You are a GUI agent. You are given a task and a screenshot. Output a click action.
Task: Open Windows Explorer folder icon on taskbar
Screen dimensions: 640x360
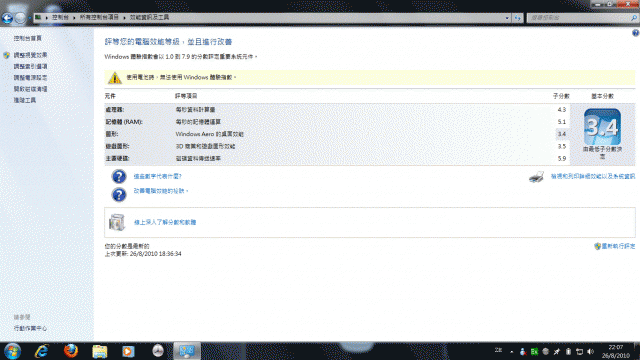click(x=100, y=351)
